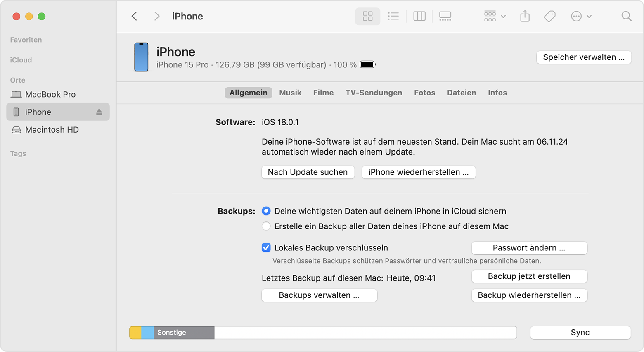The width and height of the screenshot is (644, 352).
Task: Click the Tags sidebar heading
Action: tap(18, 153)
